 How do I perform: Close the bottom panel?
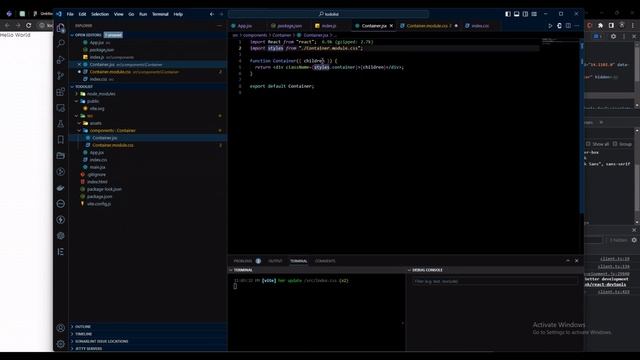pos(577,260)
